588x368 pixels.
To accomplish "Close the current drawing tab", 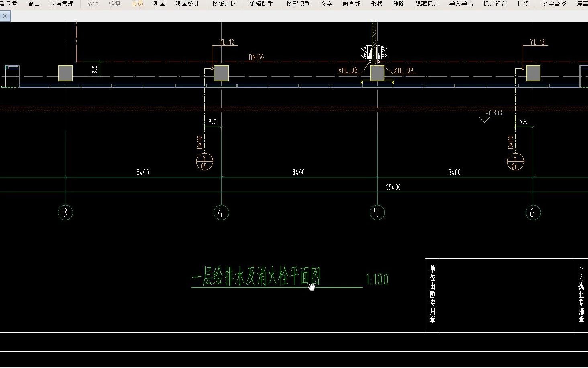I will 5,16.
